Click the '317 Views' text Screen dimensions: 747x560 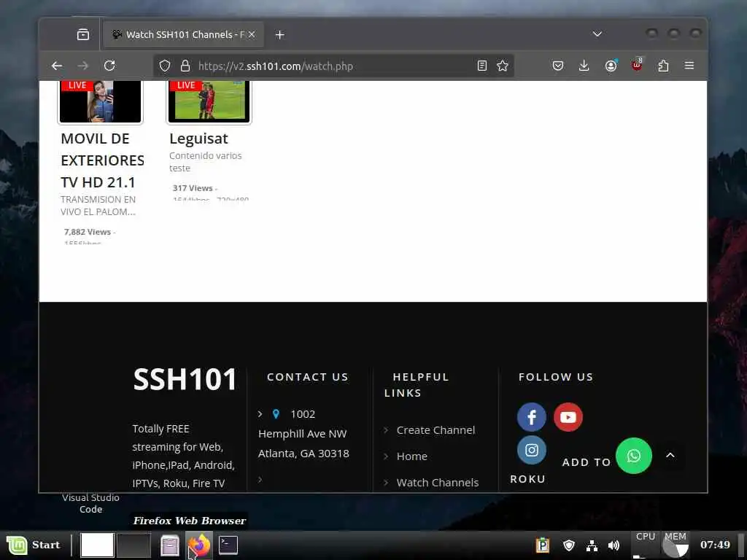[193, 188]
